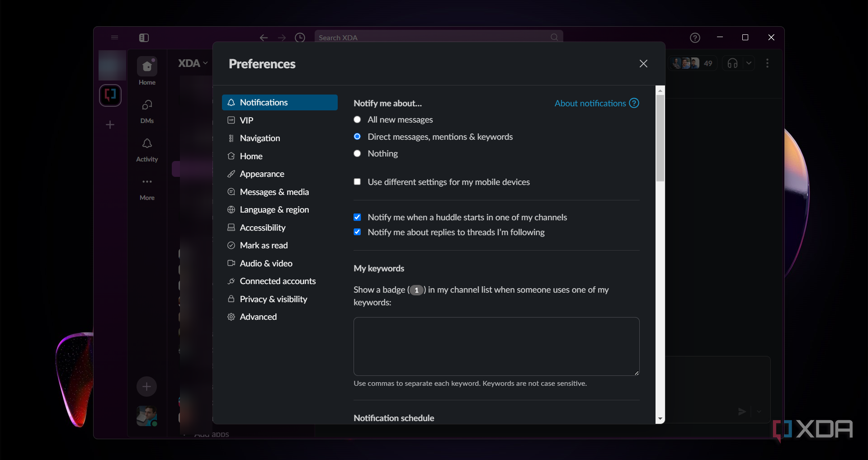Open the About notifications help link

pyautogui.click(x=590, y=103)
